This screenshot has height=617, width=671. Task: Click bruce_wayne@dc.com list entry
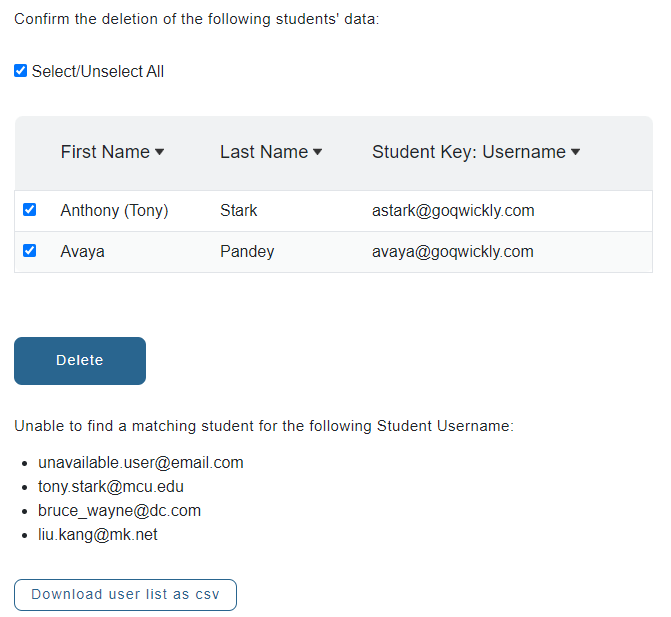(x=119, y=510)
